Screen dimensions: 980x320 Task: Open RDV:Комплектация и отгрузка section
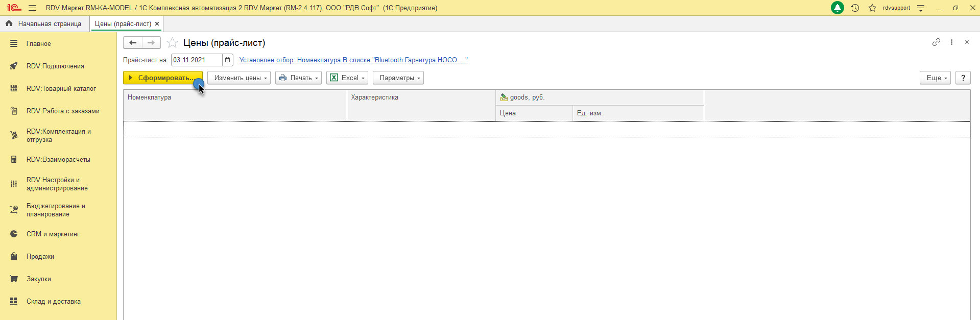[58, 135]
